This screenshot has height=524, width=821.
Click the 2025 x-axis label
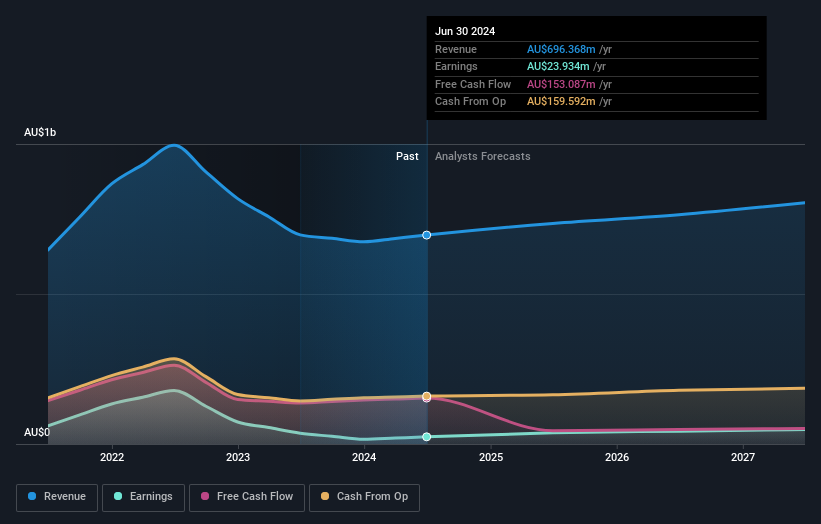coord(491,458)
